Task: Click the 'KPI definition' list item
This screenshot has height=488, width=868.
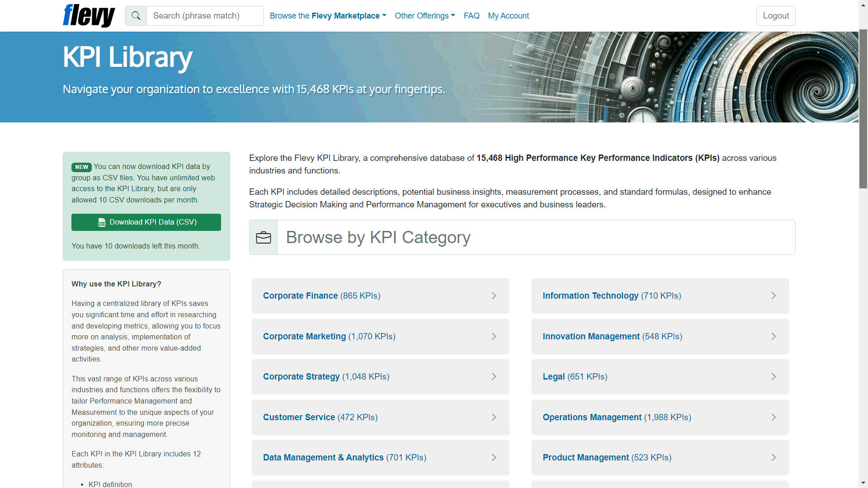Action: point(110,484)
